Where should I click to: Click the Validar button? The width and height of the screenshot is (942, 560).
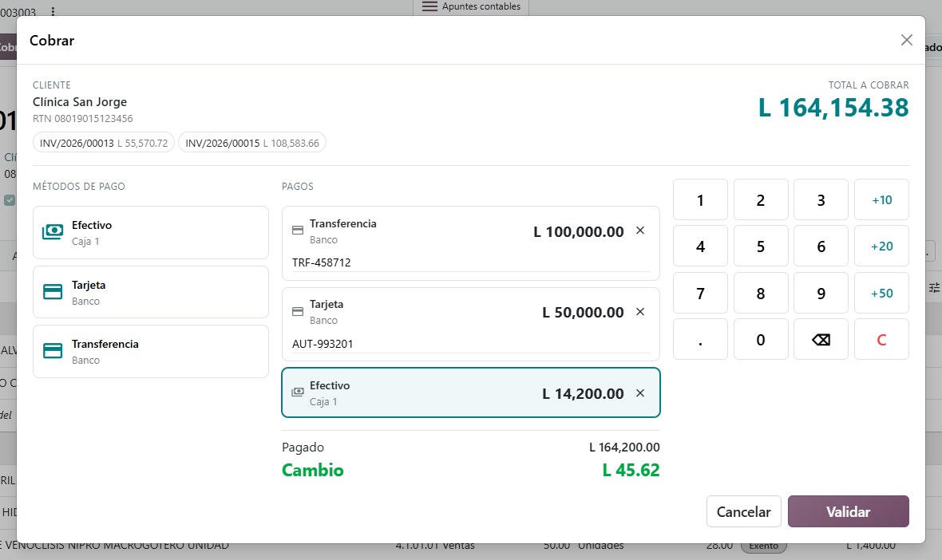[x=849, y=511]
